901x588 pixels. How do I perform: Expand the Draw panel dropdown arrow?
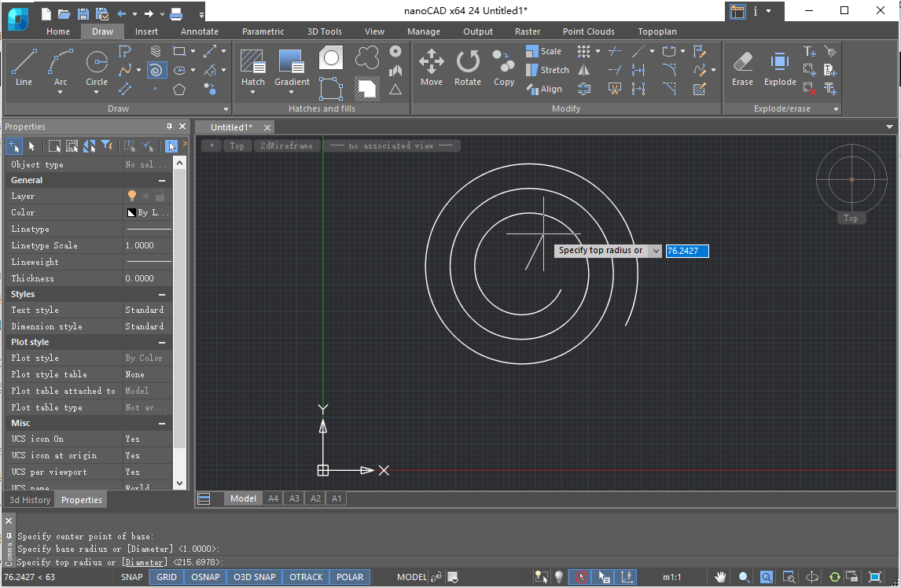click(226, 108)
